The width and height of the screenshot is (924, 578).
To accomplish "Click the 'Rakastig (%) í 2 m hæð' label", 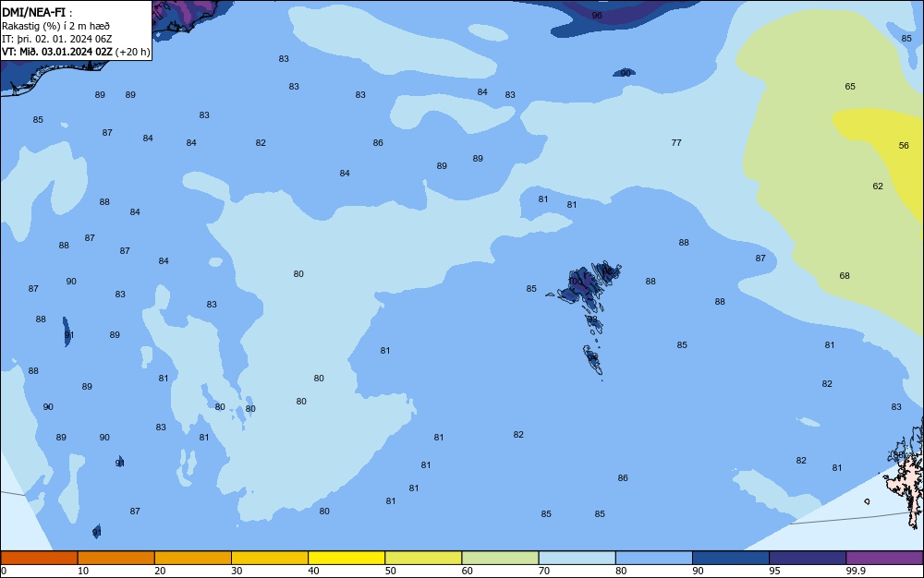I will point(55,26).
